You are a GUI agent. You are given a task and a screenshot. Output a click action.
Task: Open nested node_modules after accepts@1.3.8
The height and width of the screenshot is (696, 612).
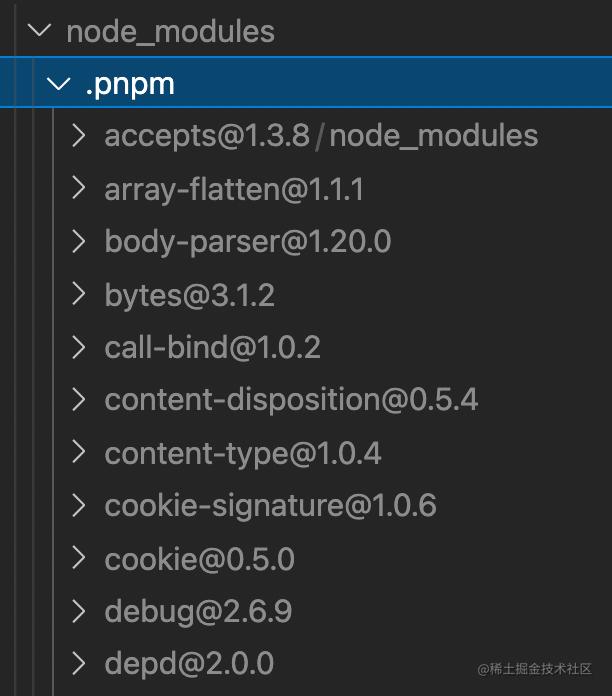point(434,136)
